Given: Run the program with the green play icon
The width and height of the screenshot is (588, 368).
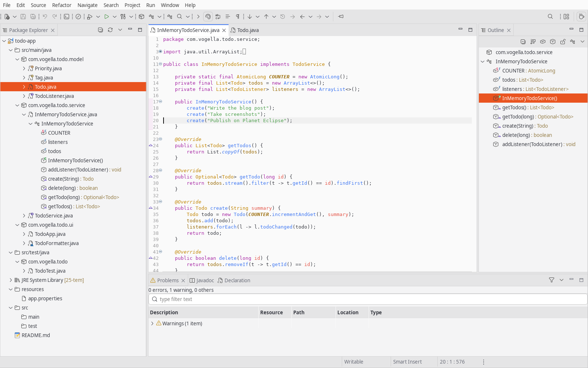Looking at the screenshot, I should coord(107,17).
